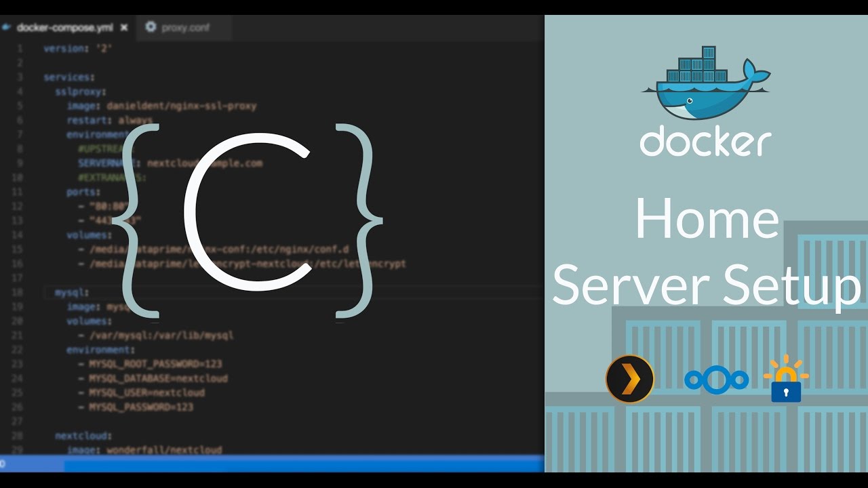Click the "sslproxy:" service key
The width and height of the screenshot is (868, 488).
click(81, 91)
